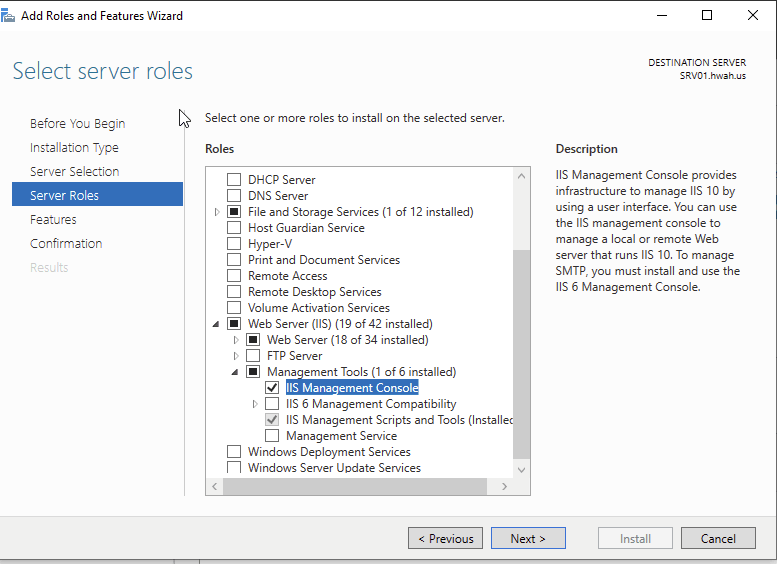777x564 pixels.
Task: Expand File and Storage Services node
Action: coord(218,212)
